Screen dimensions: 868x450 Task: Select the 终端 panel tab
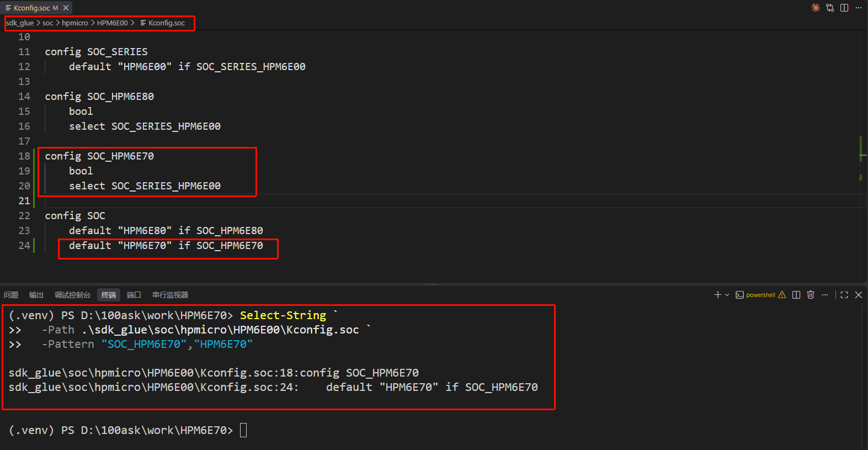[x=109, y=295]
